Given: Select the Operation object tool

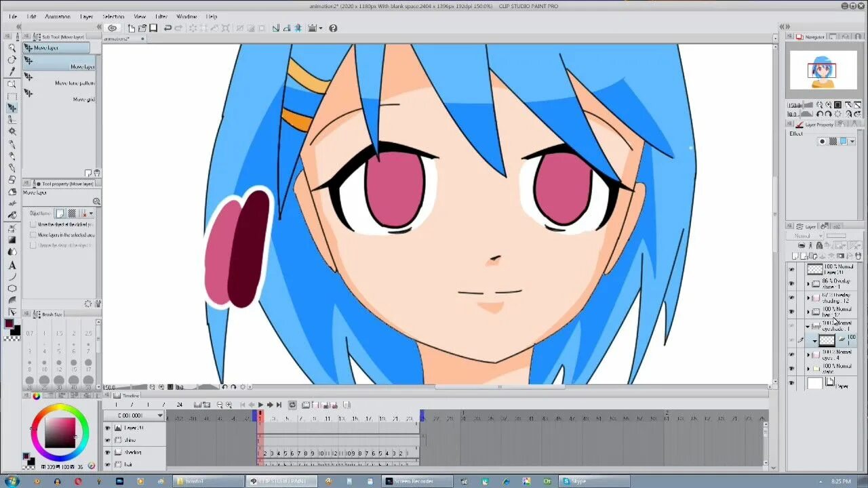Looking at the screenshot, I should (x=12, y=84).
